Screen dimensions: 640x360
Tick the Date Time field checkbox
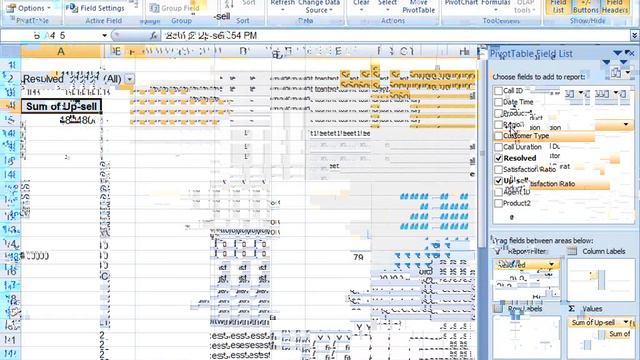pos(498,102)
